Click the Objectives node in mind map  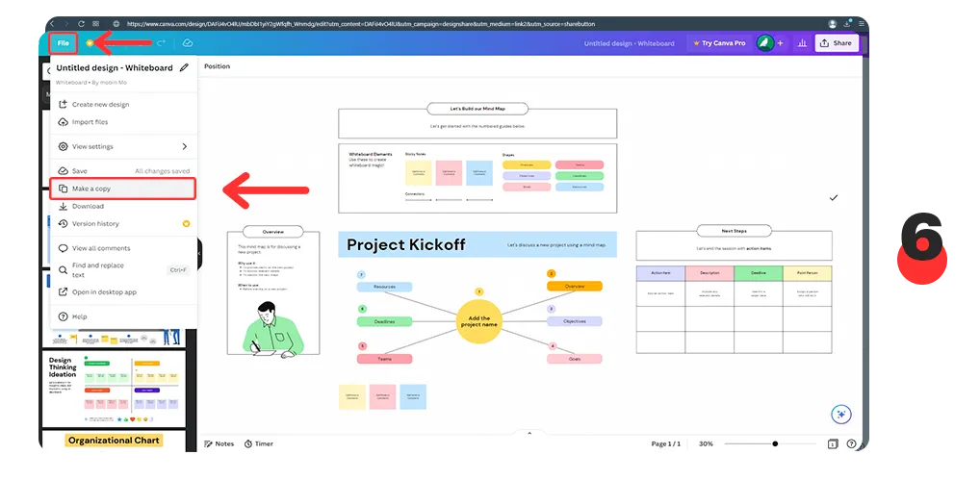pyautogui.click(x=575, y=321)
